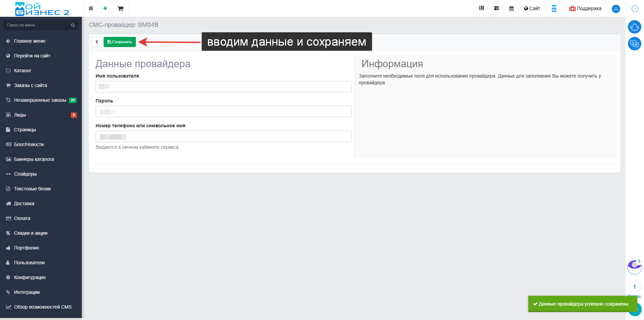644x320 pixels.
Task: Click the Имя пользователя input field
Action: coord(223,87)
